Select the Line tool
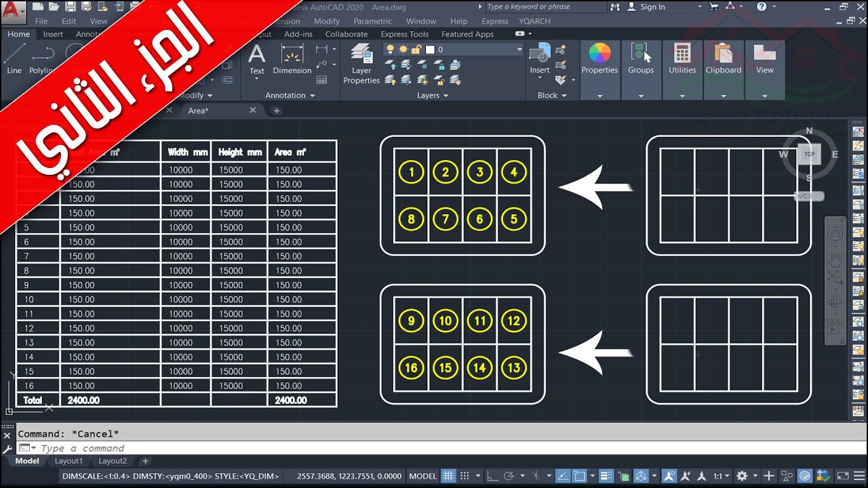This screenshot has height=488, width=868. coord(14,60)
